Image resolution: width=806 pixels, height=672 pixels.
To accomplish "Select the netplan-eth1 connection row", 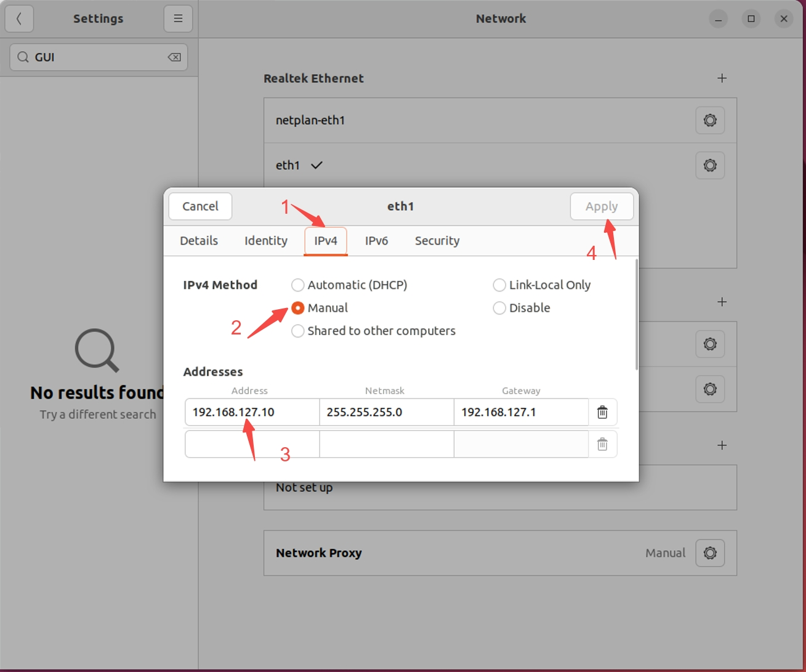I will (500, 120).
